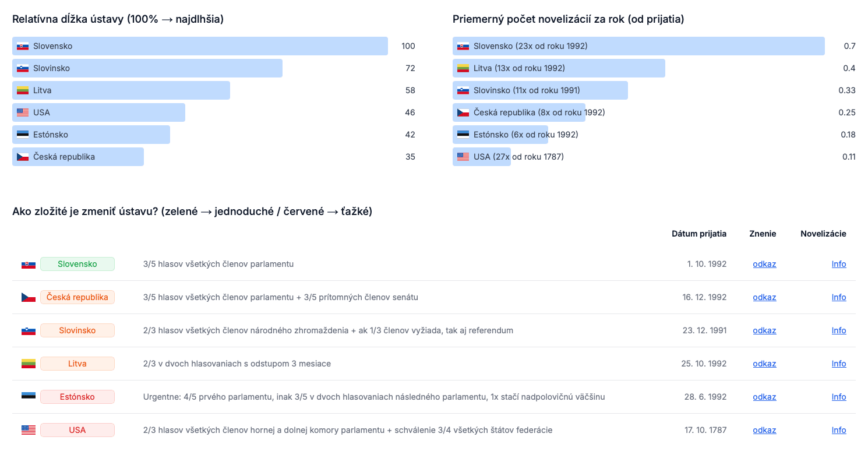Open the 'odkaz' link for Slovensko
Viewport: 868px width, 458px height.
point(764,264)
